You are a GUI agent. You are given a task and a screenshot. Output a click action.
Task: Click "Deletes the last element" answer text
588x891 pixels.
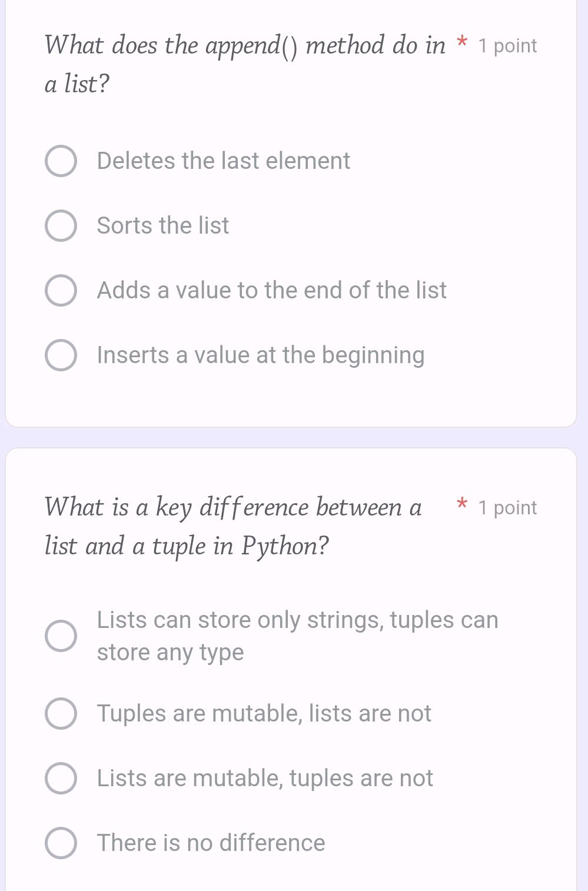point(223,161)
